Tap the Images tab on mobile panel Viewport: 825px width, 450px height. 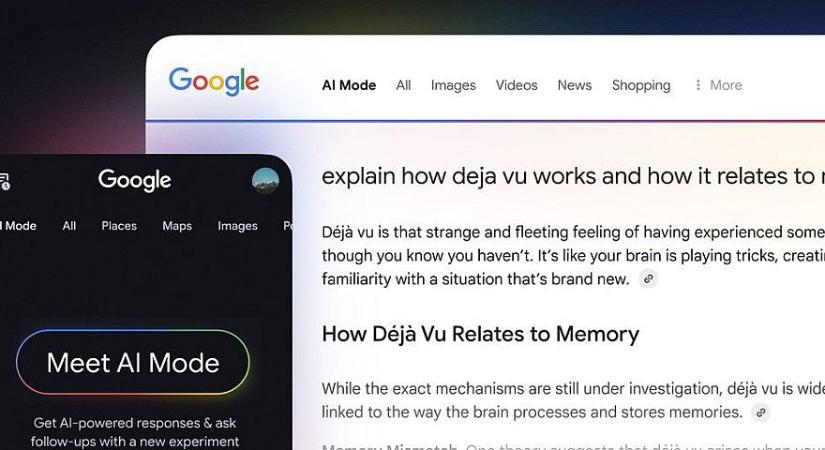click(237, 226)
